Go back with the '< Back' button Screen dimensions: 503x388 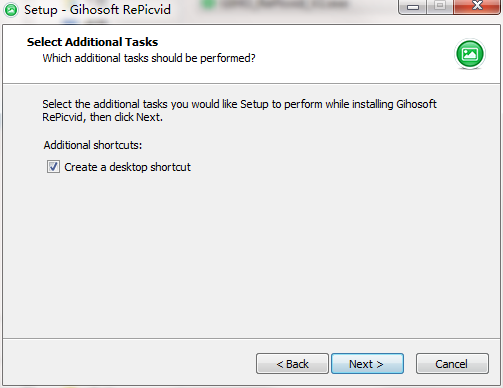[292, 364]
